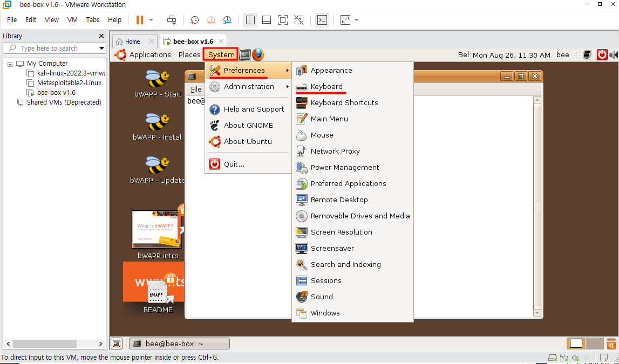Open the VMware View menu
Screen dimensions: 619x364
tap(52, 20)
